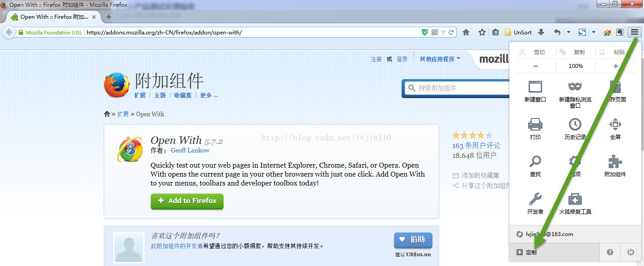
Task: Open the QR code icon in address bar
Action: pyautogui.click(x=435, y=32)
